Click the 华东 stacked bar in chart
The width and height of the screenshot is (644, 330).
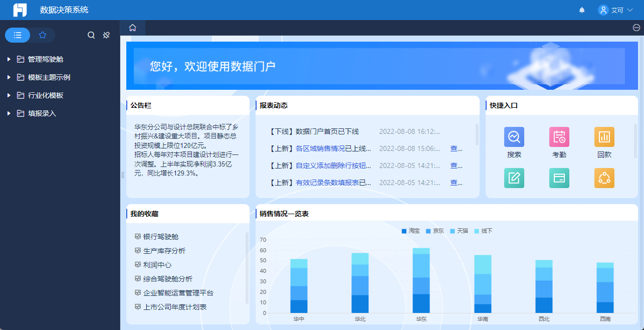tap(421, 280)
